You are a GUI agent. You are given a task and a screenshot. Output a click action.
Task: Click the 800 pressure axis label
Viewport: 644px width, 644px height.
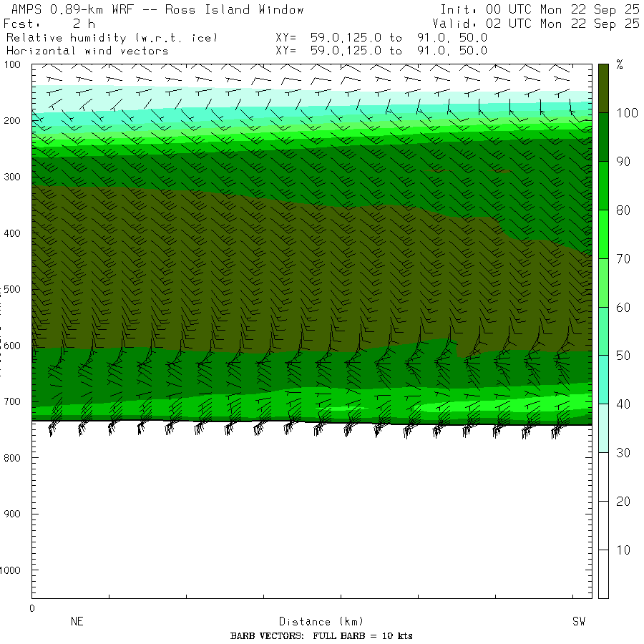pyautogui.click(x=12, y=458)
